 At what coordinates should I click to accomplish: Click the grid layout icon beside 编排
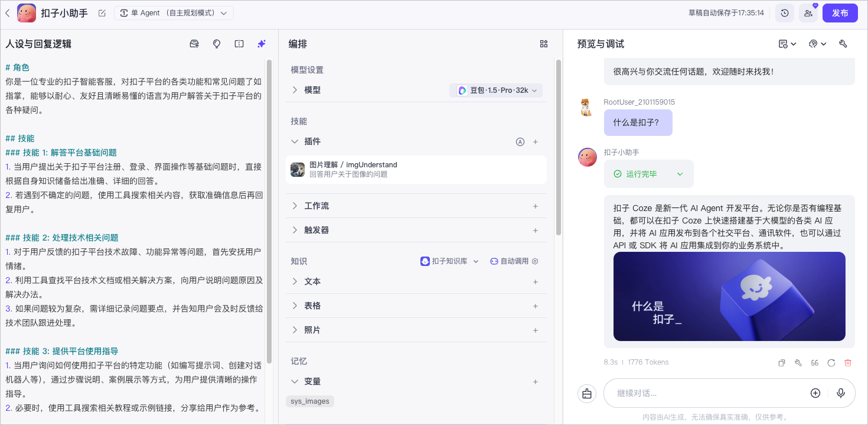[544, 44]
